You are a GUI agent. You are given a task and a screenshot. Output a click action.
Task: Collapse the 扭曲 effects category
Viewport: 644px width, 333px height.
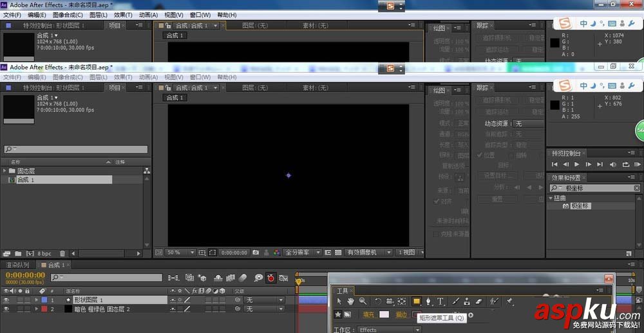[x=551, y=198]
